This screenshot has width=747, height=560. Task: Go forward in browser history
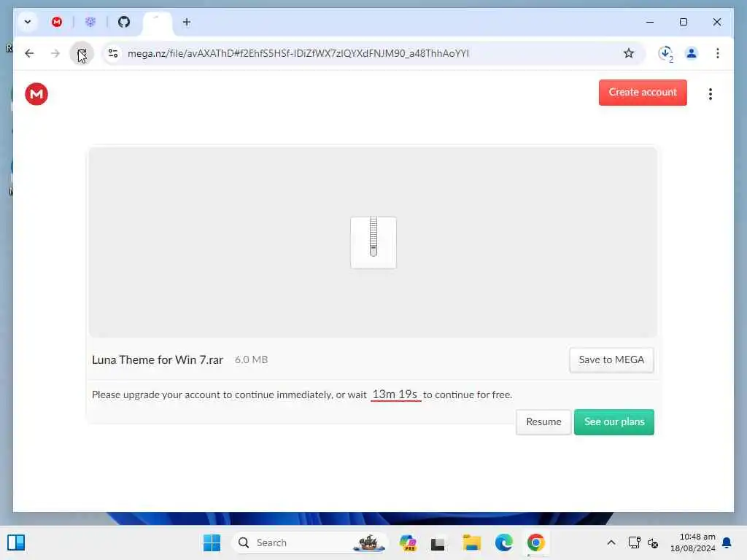55,53
